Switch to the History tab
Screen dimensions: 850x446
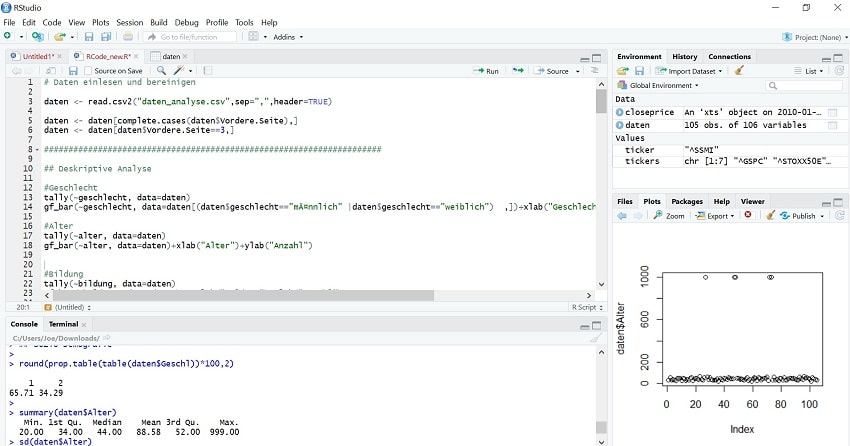(x=684, y=57)
